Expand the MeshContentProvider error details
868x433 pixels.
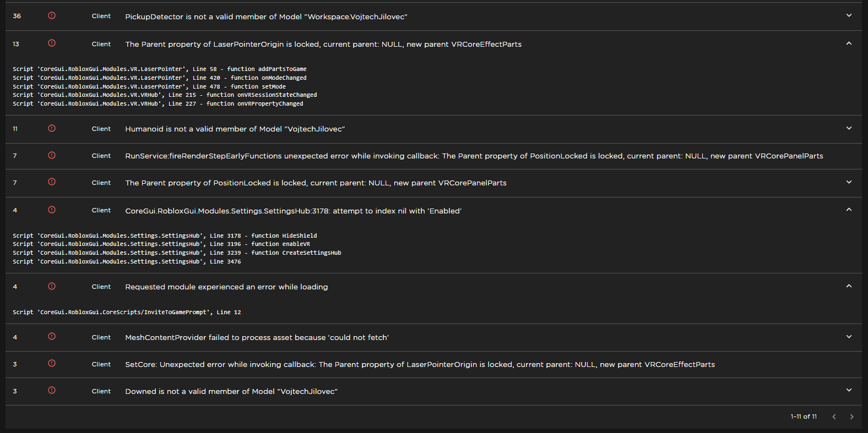tap(849, 336)
